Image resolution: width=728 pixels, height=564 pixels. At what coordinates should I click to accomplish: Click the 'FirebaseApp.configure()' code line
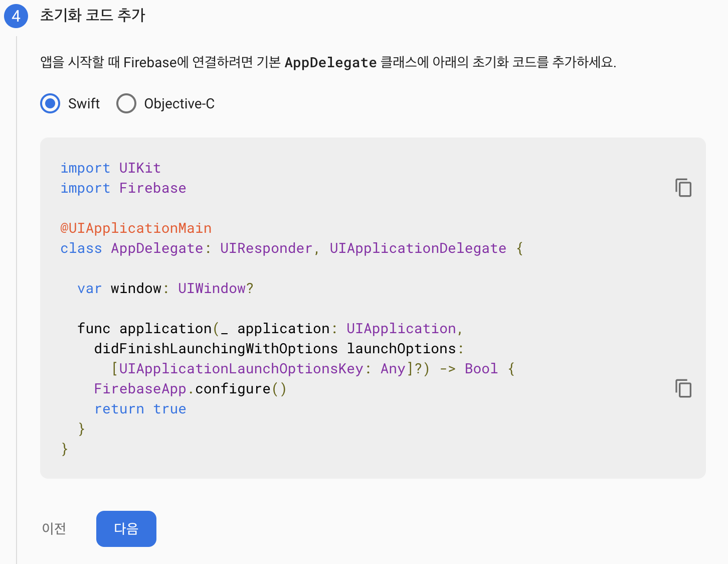click(191, 389)
